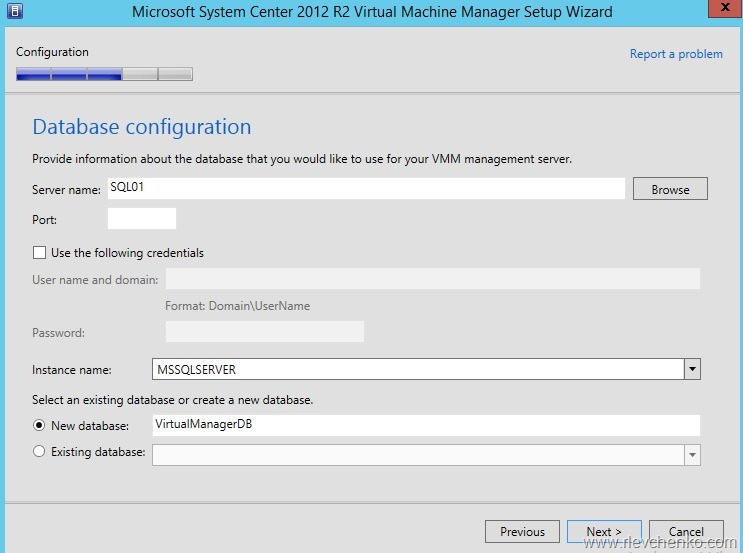Select the New database radio button
Viewport: 743px width, 553px height.
(x=40, y=425)
